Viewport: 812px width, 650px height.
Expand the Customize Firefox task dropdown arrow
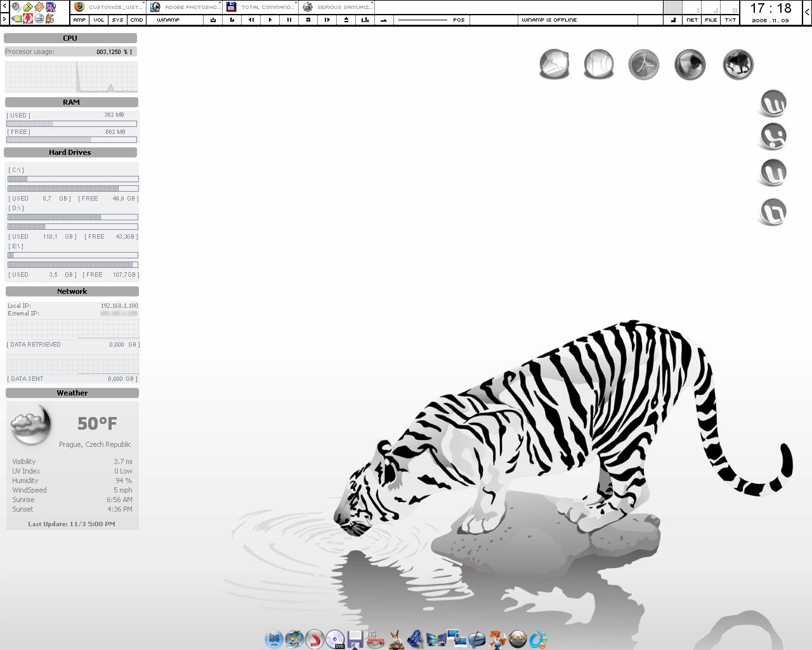(x=145, y=4)
